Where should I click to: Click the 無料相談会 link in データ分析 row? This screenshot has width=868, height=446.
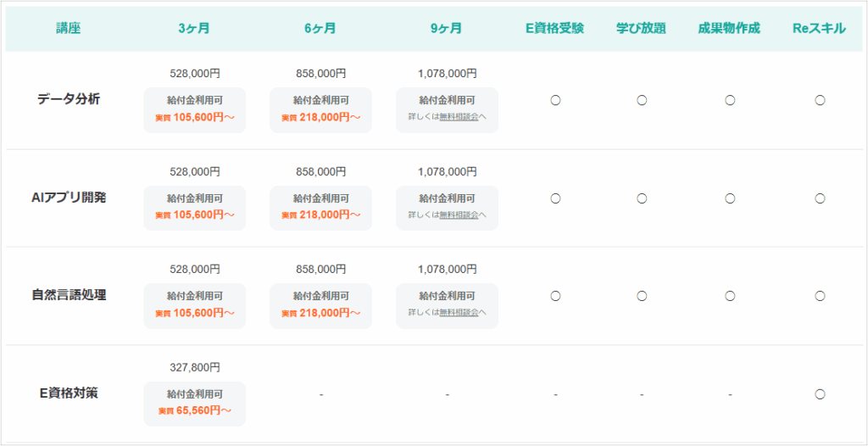coord(459,118)
